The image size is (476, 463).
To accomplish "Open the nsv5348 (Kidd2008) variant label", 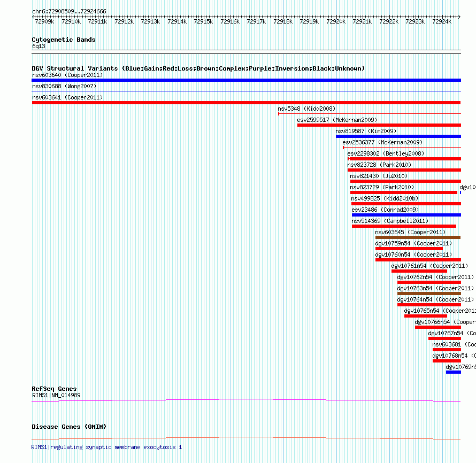I will 306,109.
